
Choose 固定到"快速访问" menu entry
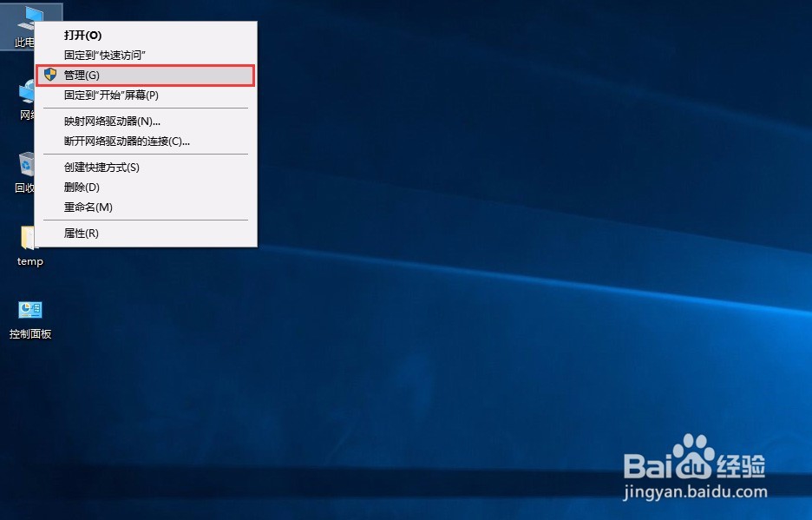[x=146, y=55]
